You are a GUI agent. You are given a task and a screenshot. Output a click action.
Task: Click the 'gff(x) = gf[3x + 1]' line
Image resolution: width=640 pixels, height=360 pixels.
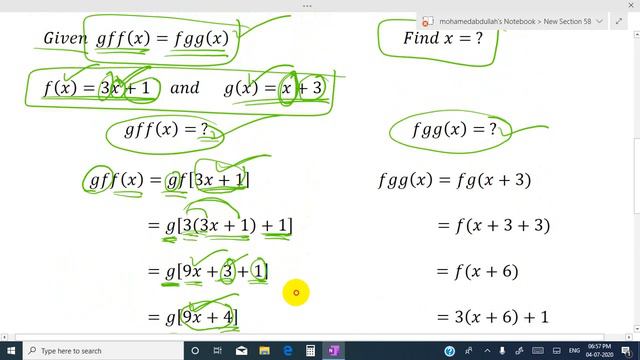tap(169, 180)
